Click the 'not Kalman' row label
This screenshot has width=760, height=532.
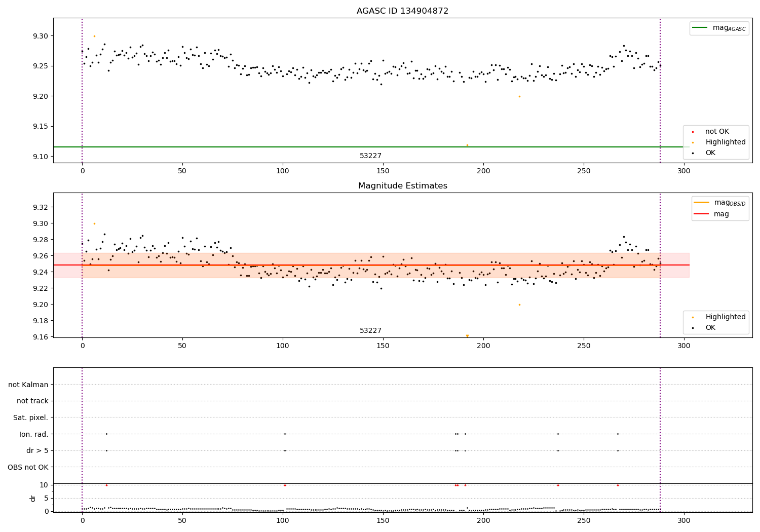pyautogui.click(x=28, y=385)
